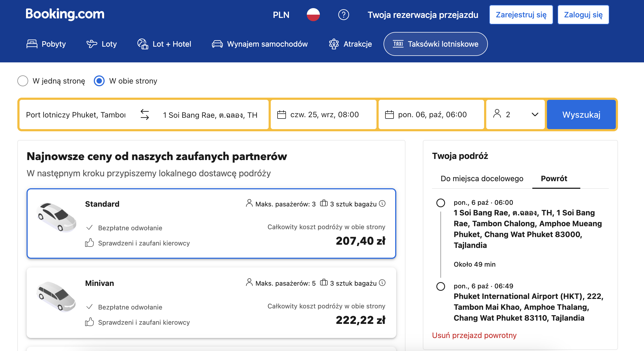The image size is (644, 351).
Task: Click the Minivan luggage suitcase icon
Action: click(x=324, y=282)
